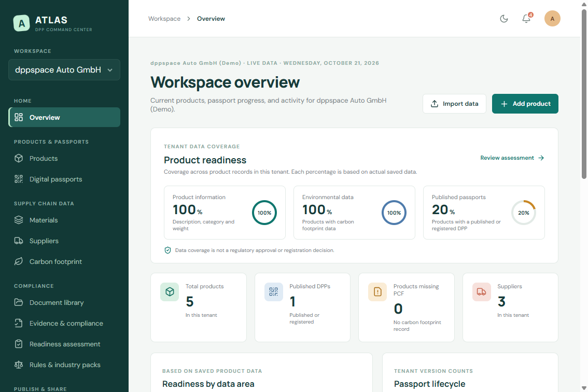Click the Suppliers card truck icon
The image size is (588, 392).
point(482,292)
